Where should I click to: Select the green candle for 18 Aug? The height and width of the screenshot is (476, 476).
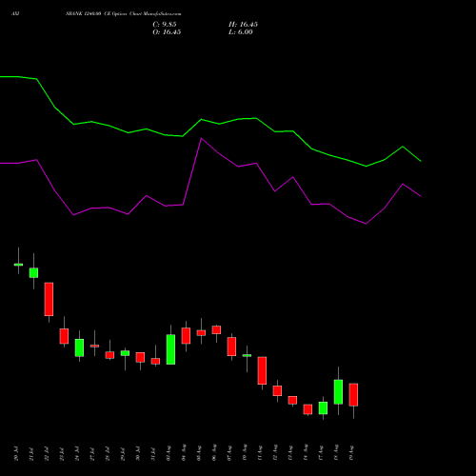338,392
